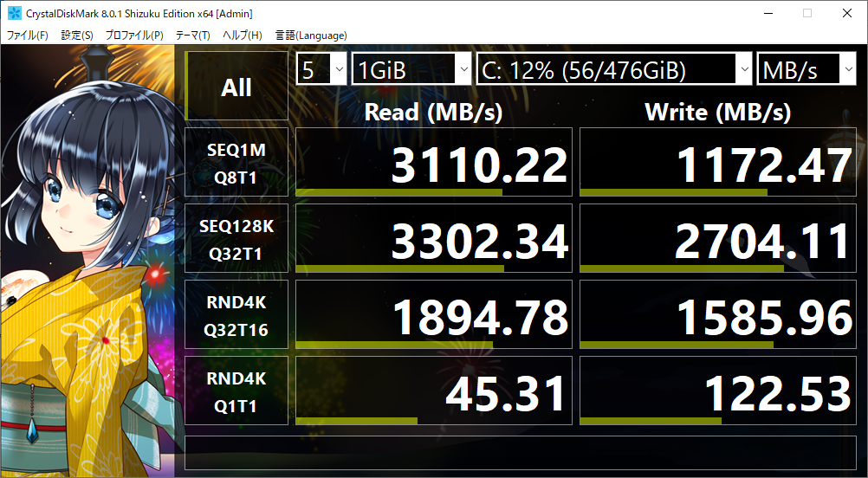Start the RND4K Q1T1 test
This screenshot has width=868, height=478.
pyautogui.click(x=236, y=391)
